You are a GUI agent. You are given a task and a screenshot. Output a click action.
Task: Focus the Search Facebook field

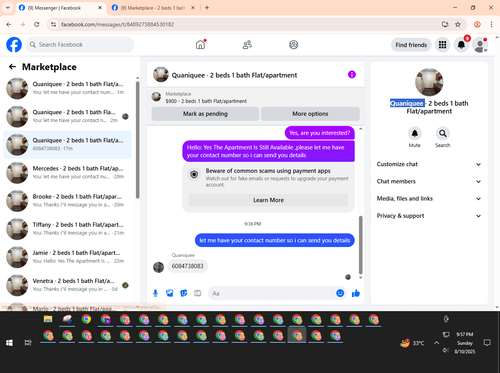pyautogui.click(x=80, y=45)
